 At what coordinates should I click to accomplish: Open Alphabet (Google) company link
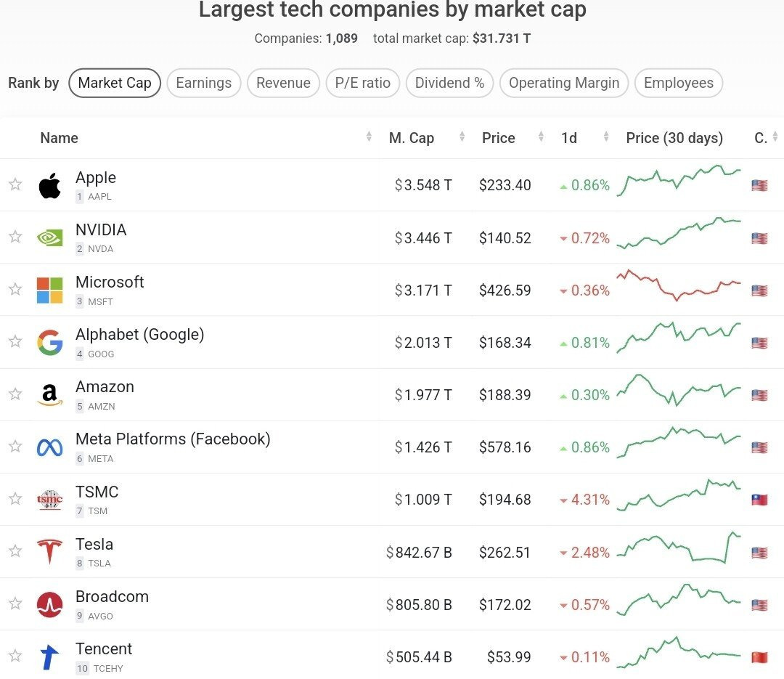pyautogui.click(x=139, y=334)
